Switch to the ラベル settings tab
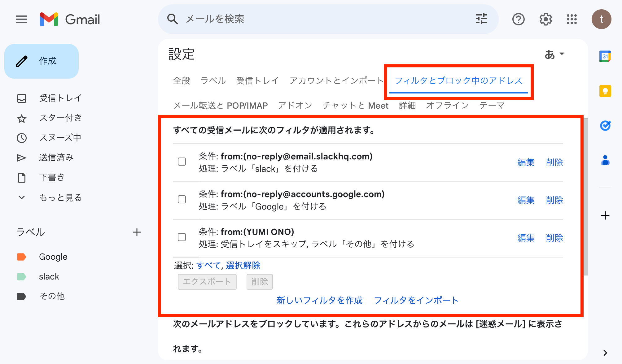622x364 pixels. coord(213,81)
